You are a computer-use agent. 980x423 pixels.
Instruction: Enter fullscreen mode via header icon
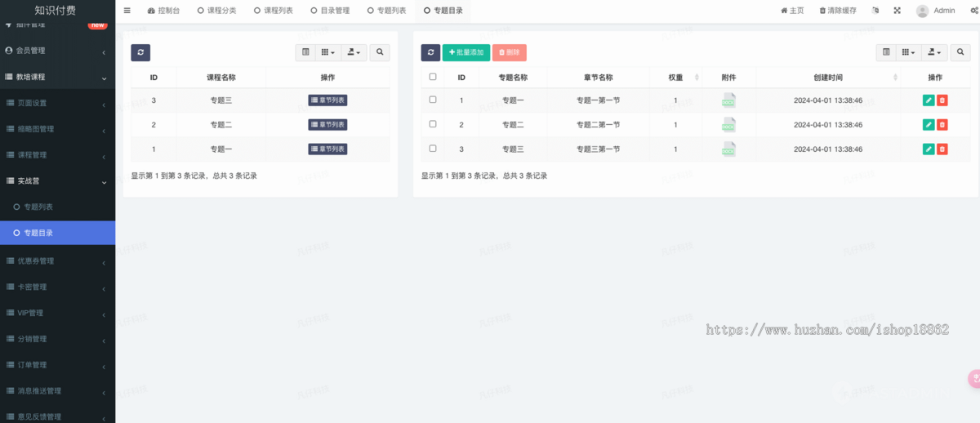[x=898, y=11]
